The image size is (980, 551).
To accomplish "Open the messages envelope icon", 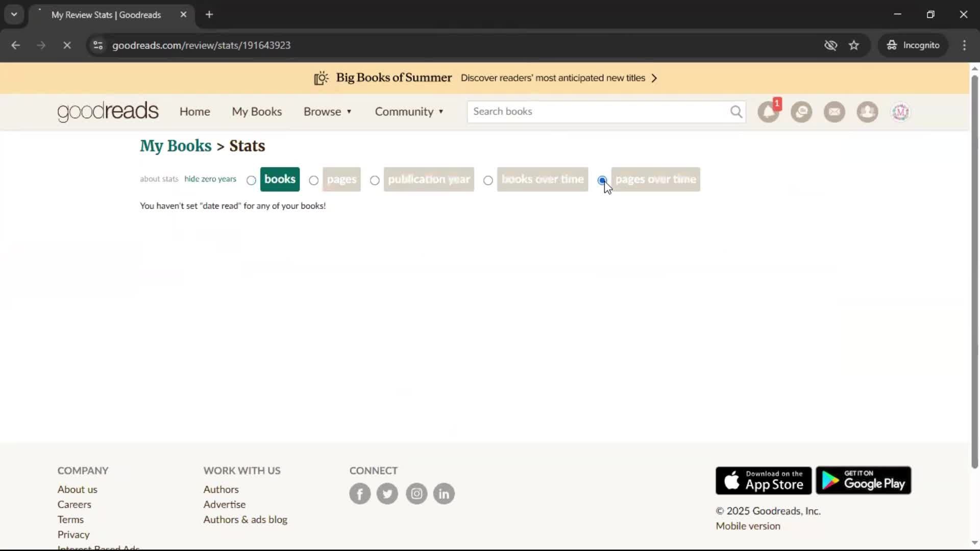I will 834,112.
